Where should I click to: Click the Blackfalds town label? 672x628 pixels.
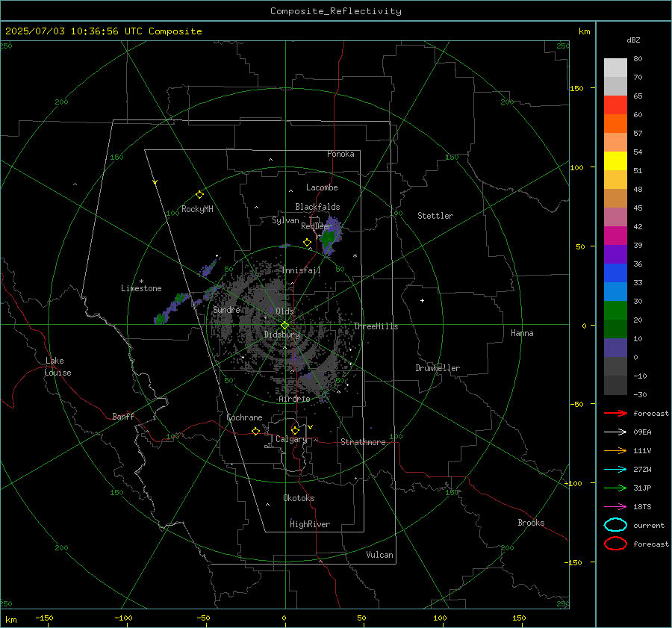click(x=317, y=207)
